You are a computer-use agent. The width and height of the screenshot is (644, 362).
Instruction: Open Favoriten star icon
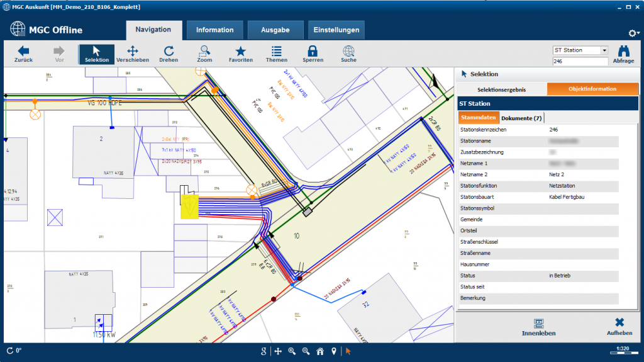(x=241, y=54)
